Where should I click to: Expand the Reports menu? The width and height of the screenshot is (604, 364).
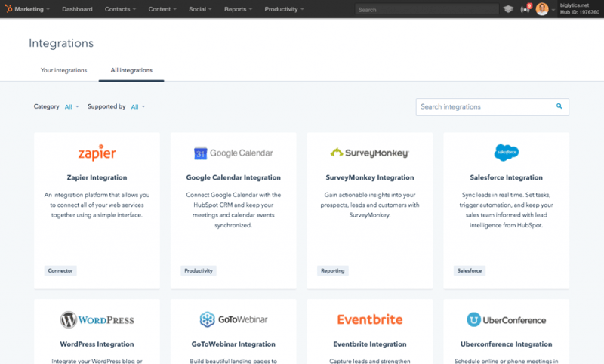tap(239, 9)
